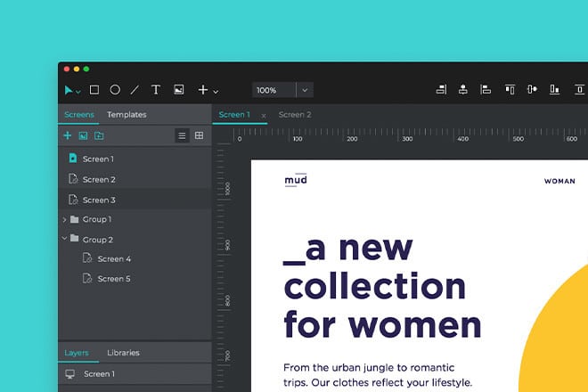The width and height of the screenshot is (588, 392).
Task: Click the new folder icon in Screens panel
Action: [99, 135]
